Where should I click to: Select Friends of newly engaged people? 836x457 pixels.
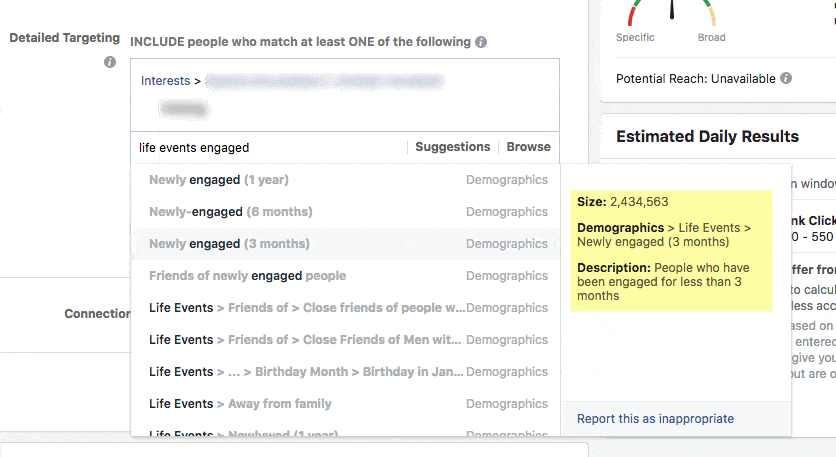[x=247, y=276]
